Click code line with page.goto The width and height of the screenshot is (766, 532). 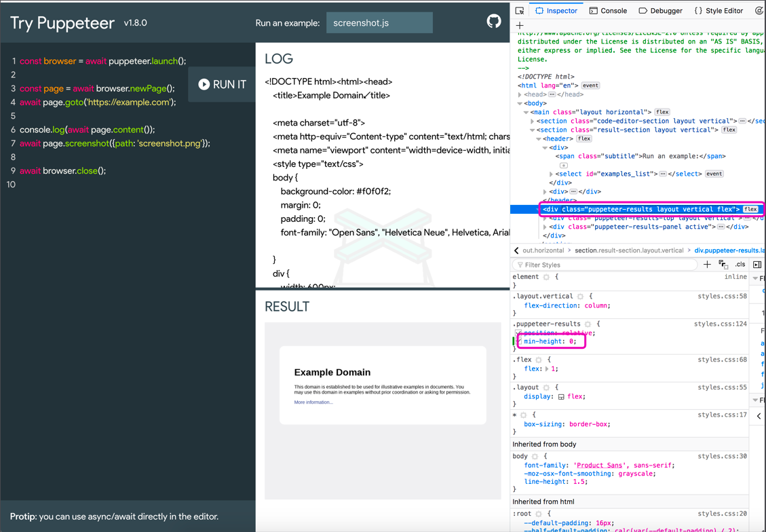tap(98, 102)
